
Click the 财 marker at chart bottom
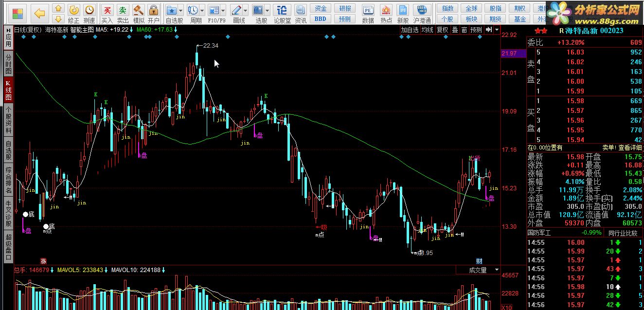[479, 261]
